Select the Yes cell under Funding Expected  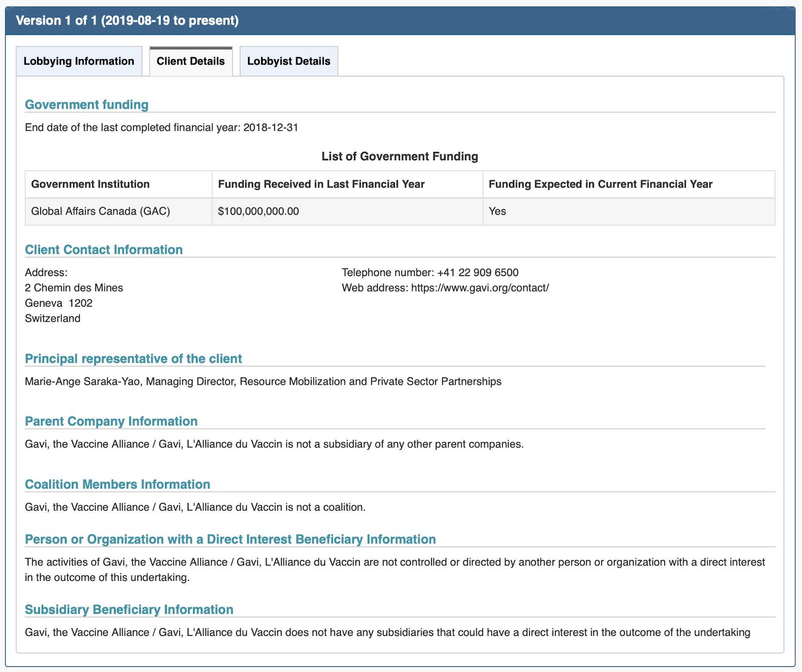(629, 211)
